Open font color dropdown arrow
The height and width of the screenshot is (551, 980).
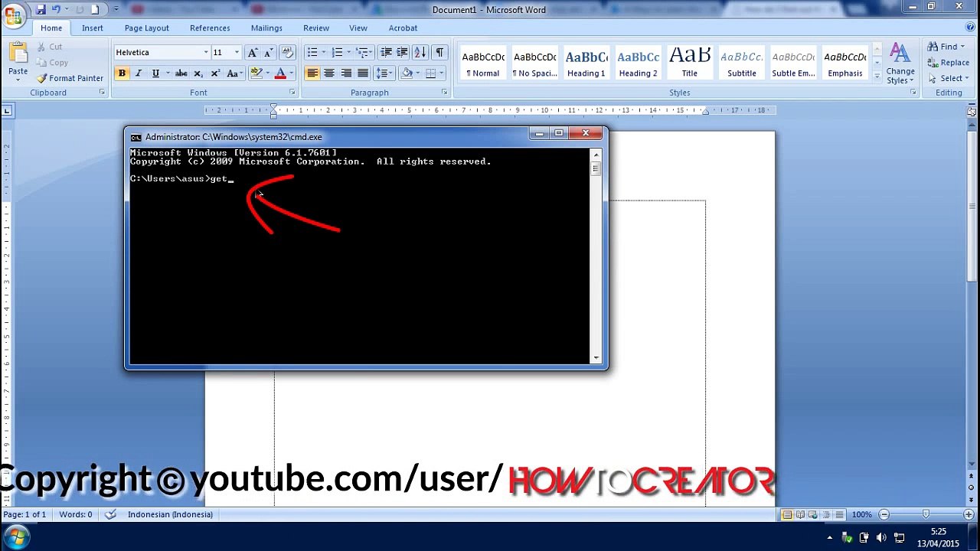pyautogui.click(x=291, y=73)
